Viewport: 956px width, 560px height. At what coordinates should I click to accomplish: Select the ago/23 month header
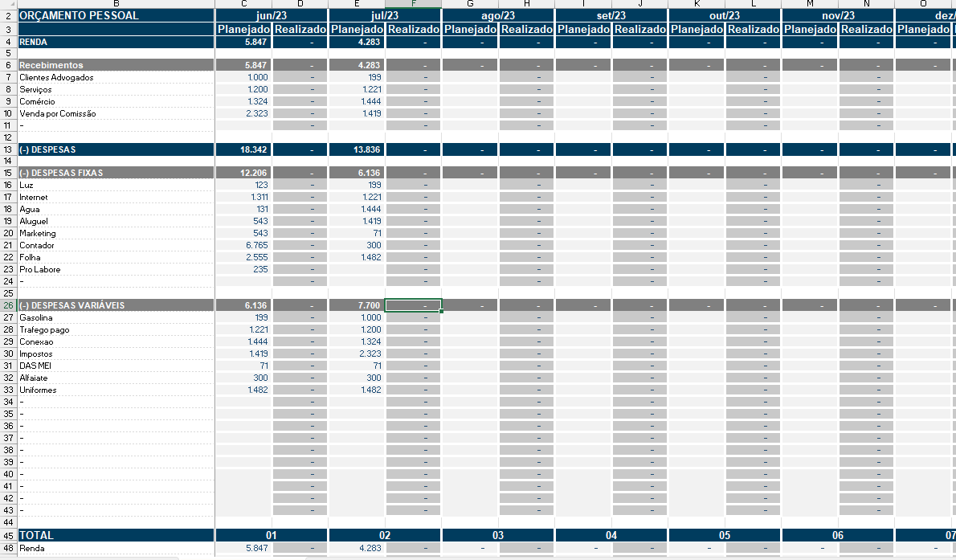point(497,15)
